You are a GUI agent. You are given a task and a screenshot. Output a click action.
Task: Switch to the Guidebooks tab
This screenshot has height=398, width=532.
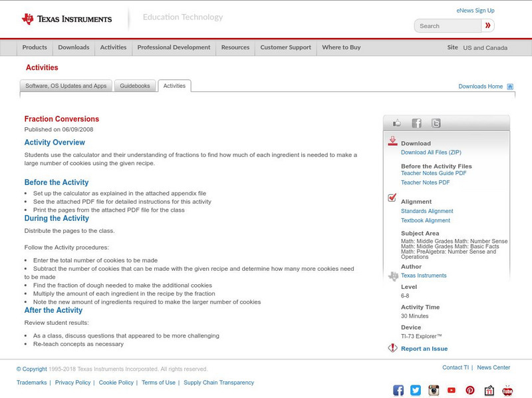pos(134,86)
